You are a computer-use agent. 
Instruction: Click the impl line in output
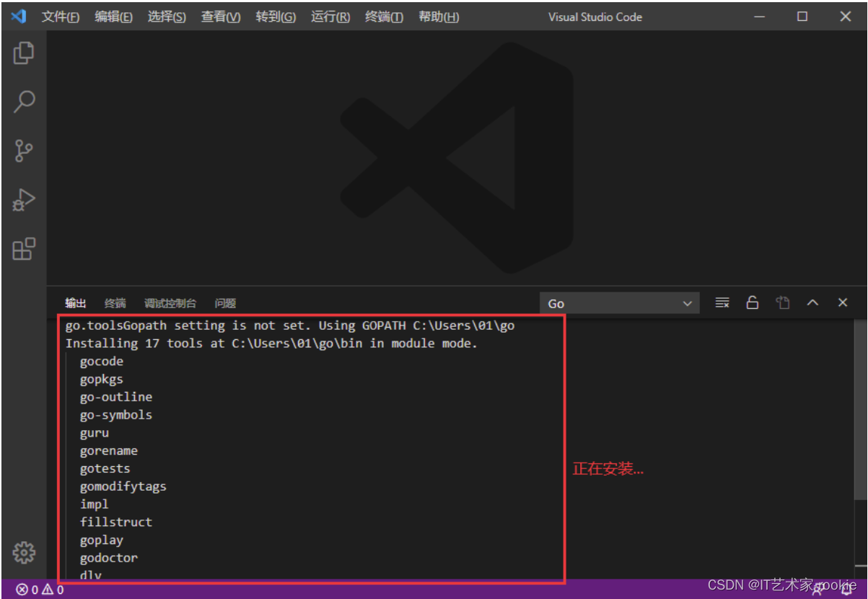pos(94,504)
